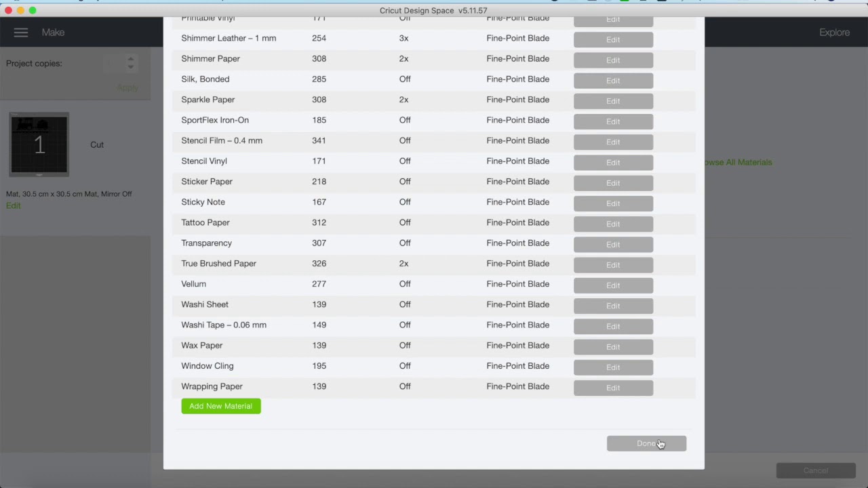Select the Window Cling material name
The image size is (868, 488).
coord(208,366)
